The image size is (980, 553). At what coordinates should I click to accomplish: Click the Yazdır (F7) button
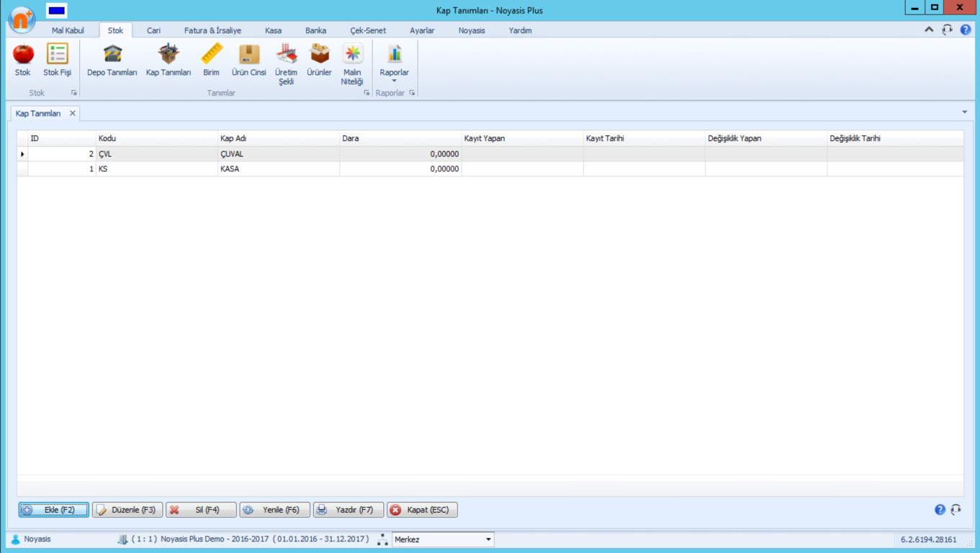tap(349, 510)
